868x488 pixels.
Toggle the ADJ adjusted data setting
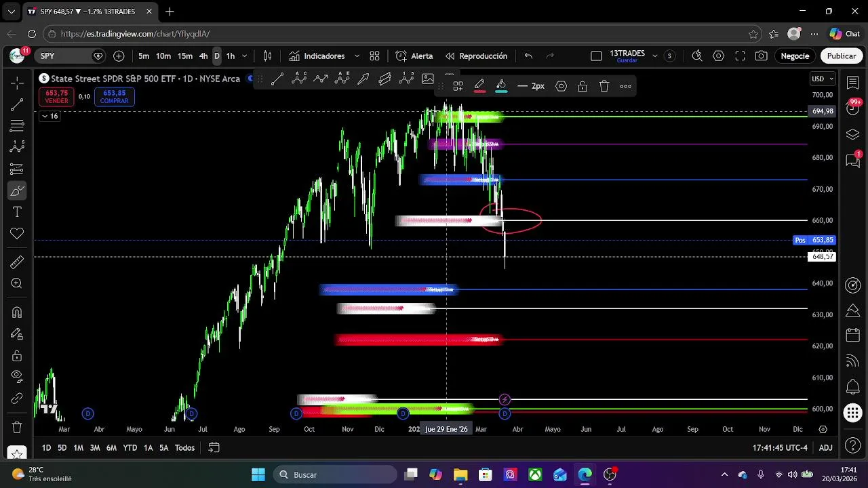click(825, 448)
